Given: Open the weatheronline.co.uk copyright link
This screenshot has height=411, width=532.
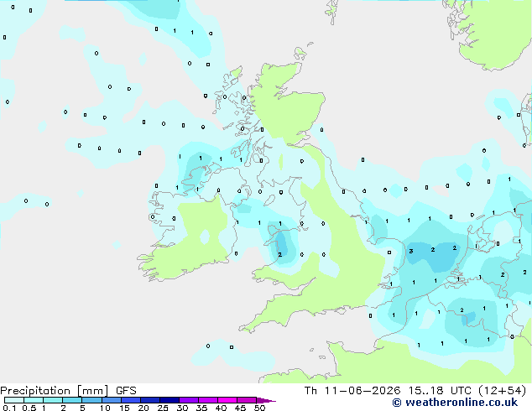Looking at the screenshot, I should coord(455,403).
